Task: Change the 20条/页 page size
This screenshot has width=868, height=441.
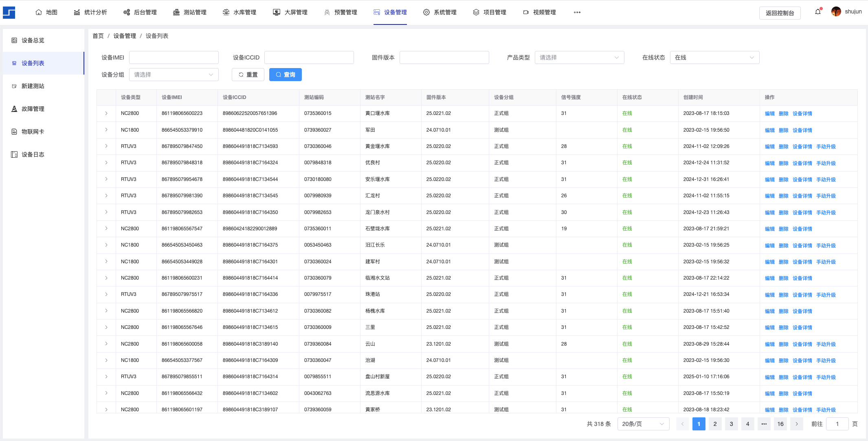Action: point(643,424)
